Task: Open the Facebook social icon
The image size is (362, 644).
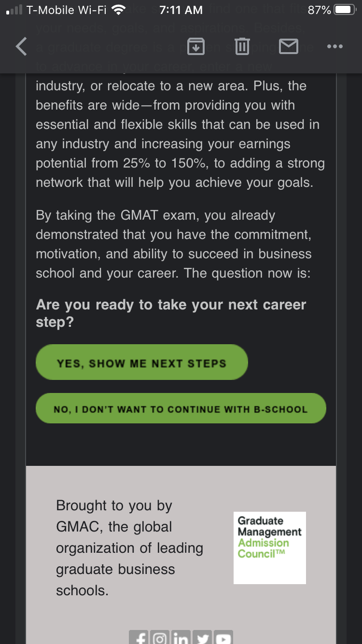Action: click(x=139, y=638)
